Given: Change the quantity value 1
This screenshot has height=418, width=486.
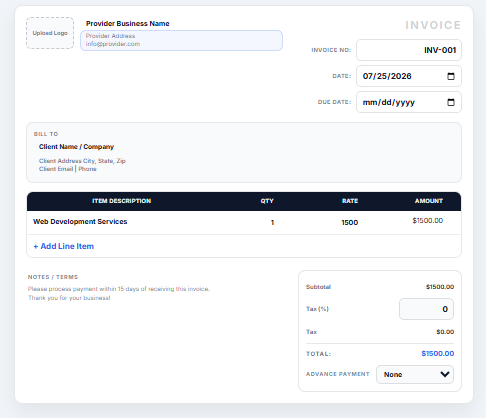Looking at the screenshot, I should (272, 222).
